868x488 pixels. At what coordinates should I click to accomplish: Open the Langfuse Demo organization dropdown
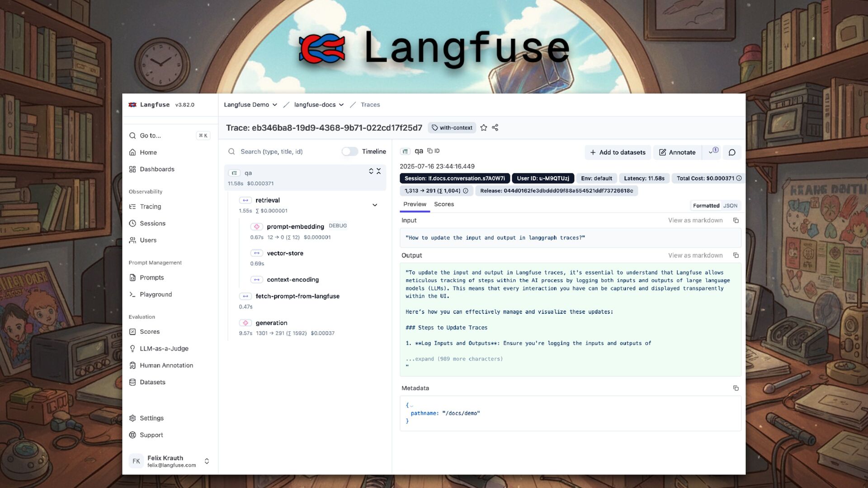[x=250, y=105]
